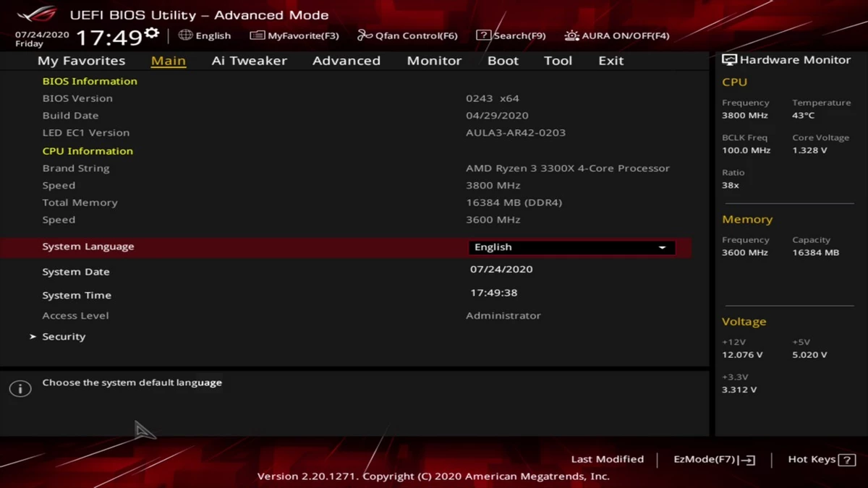Click BCLK Freq value 100.0 MHz
Image resolution: width=868 pixels, height=488 pixels.
pyautogui.click(x=746, y=150)
